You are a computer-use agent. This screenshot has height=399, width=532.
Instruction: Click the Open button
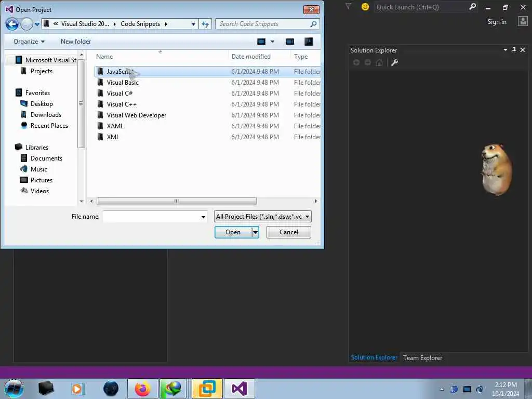click(233, 232)
